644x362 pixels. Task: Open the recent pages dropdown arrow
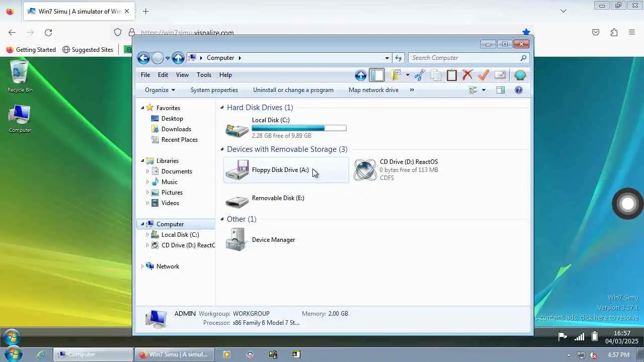(x=168, y=58)
